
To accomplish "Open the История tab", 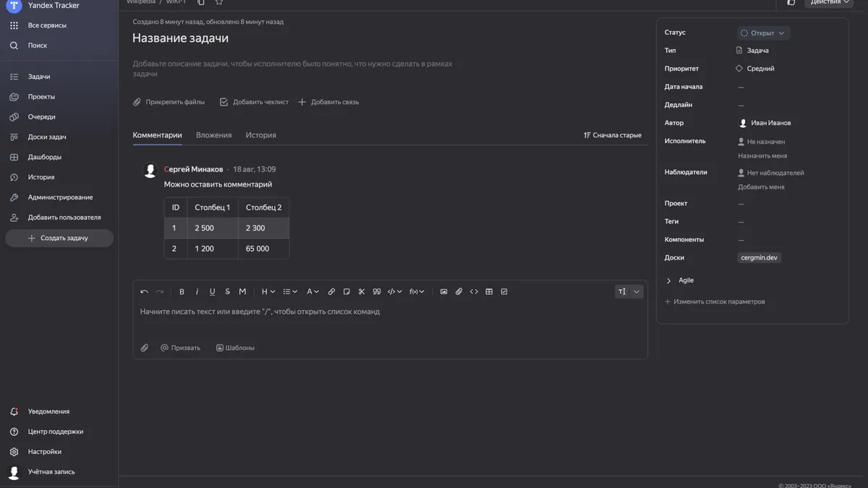I will (260, 135).
